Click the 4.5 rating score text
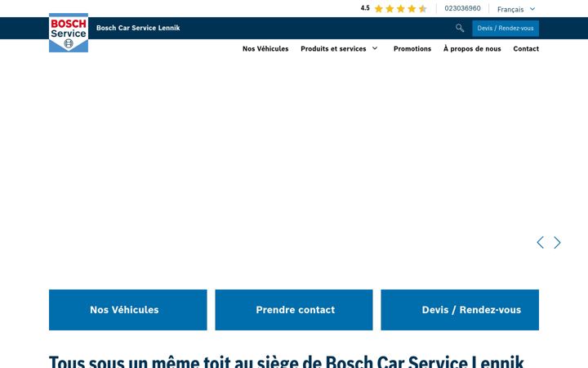 365,8
